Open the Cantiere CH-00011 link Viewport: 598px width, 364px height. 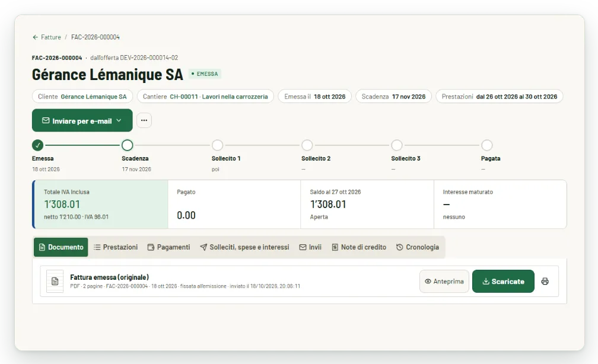pos(205,97)
